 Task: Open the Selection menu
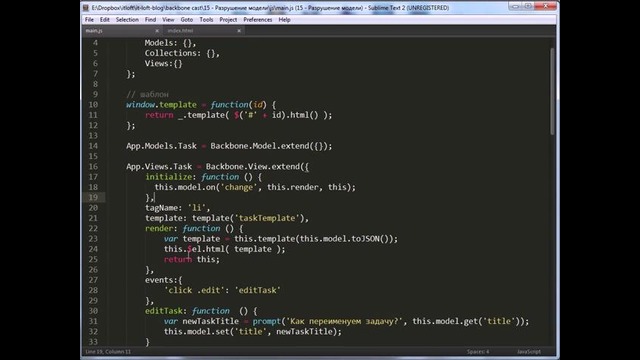[x=127, y=20]
